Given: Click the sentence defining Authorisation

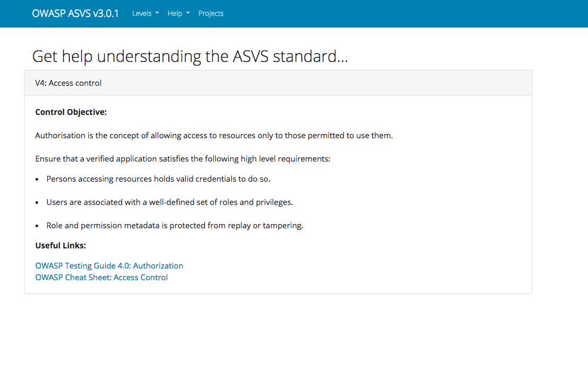Looking at the screenshot, I should coord(214,136).
